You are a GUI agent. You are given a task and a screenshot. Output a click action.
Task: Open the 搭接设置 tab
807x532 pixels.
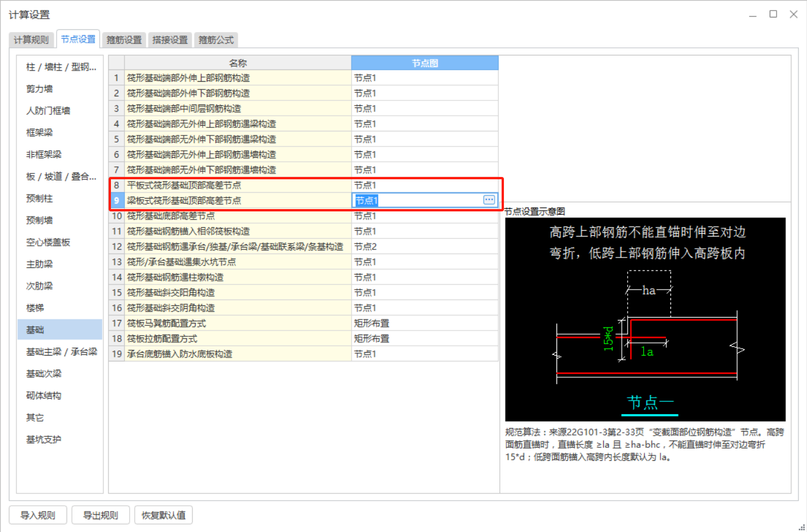[170, 40]
